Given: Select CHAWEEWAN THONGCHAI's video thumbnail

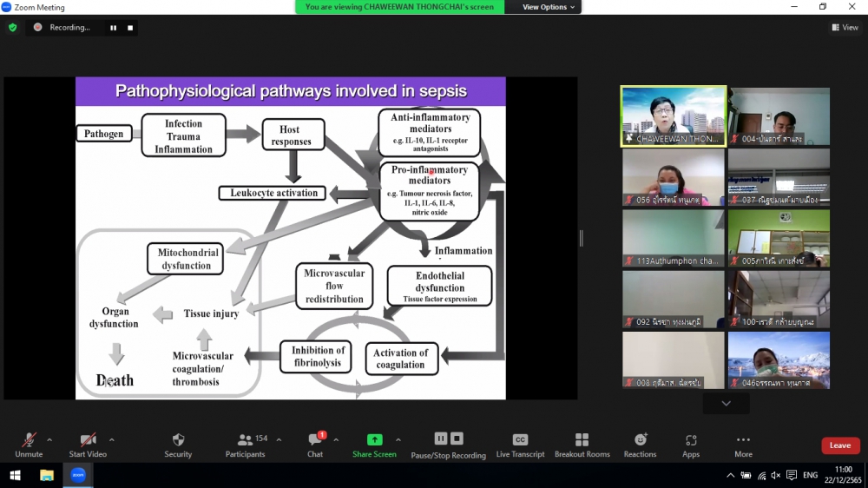Looking at the screenshot, I should (674, 116).
